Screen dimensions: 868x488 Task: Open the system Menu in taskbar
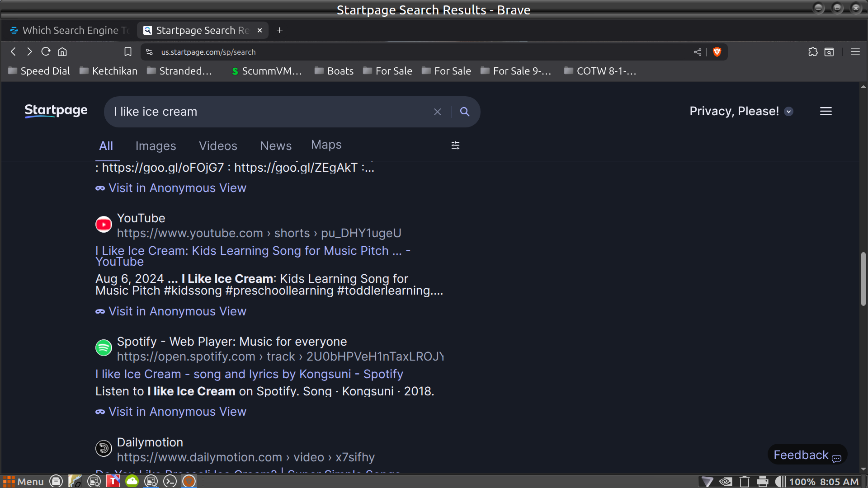click(x=24, y=481)
